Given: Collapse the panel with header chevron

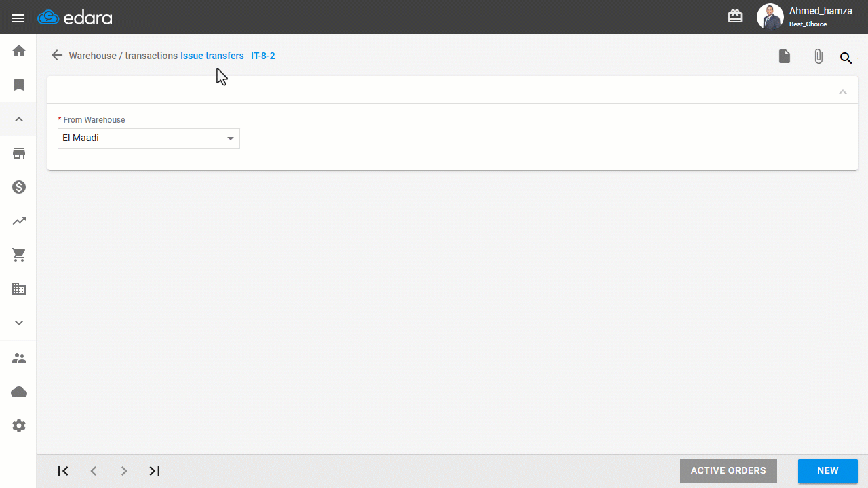Looking at the screenshot, I should pos(843,91).
